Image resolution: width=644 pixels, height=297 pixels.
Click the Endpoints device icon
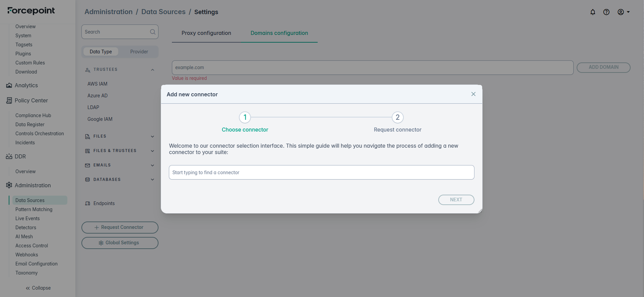(x=88, y=203)
